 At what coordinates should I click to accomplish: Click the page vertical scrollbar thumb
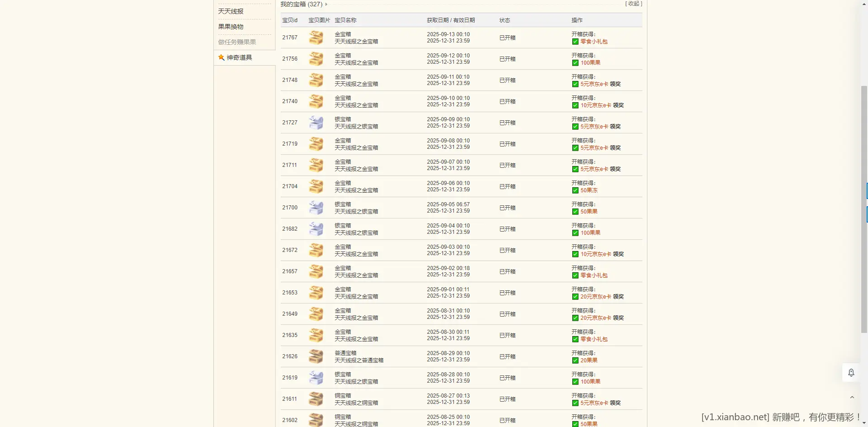864,208
